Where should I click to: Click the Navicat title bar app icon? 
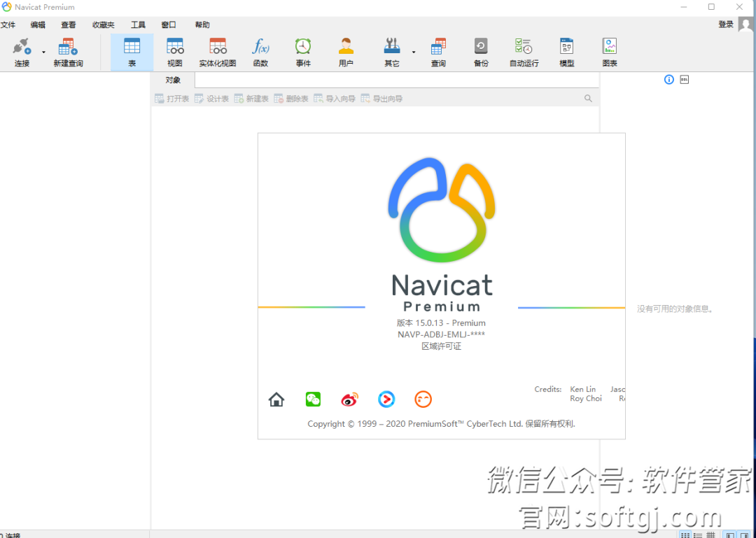tap(7, 7)
